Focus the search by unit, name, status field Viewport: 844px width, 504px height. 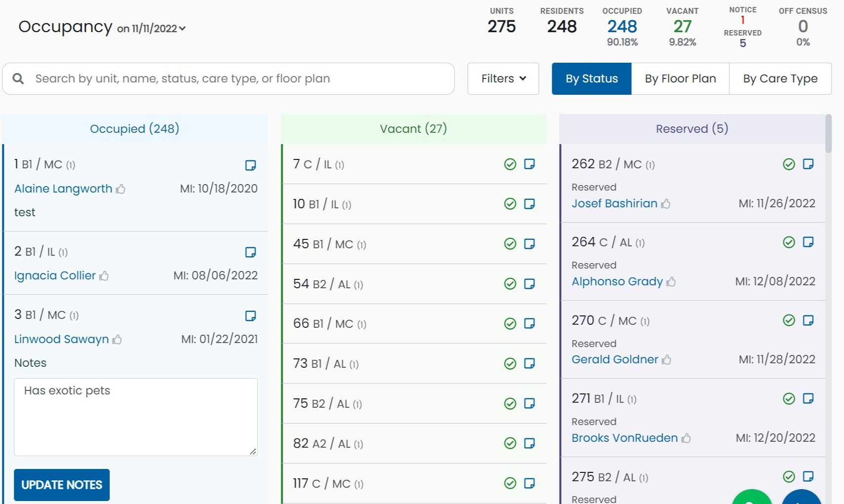click(229, 78)
